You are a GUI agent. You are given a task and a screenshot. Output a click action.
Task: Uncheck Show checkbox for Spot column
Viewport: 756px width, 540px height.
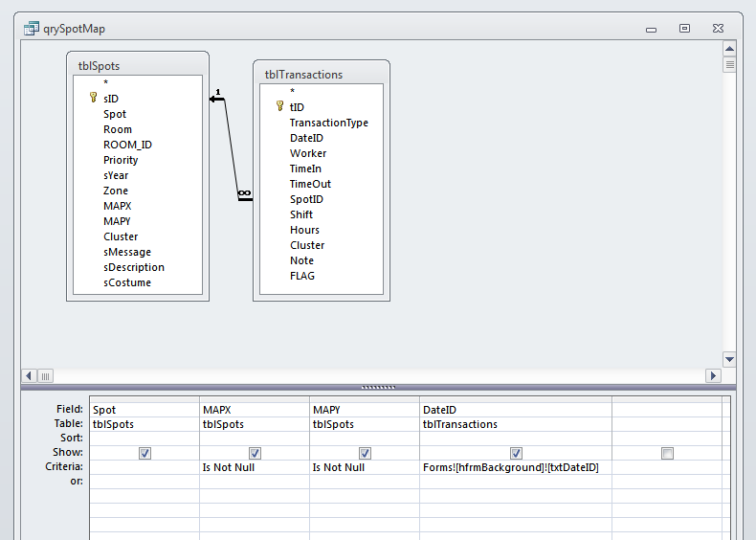tap(145, 453)
